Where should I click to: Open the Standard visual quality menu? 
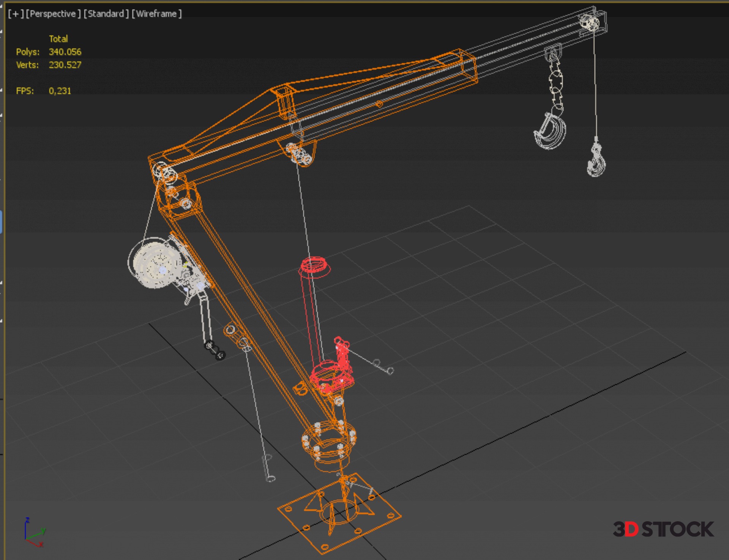[x=106, y=14]
